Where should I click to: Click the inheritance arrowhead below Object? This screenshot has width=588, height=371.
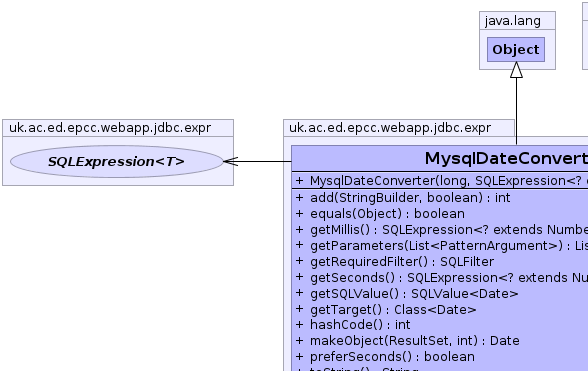pos(516,70)
